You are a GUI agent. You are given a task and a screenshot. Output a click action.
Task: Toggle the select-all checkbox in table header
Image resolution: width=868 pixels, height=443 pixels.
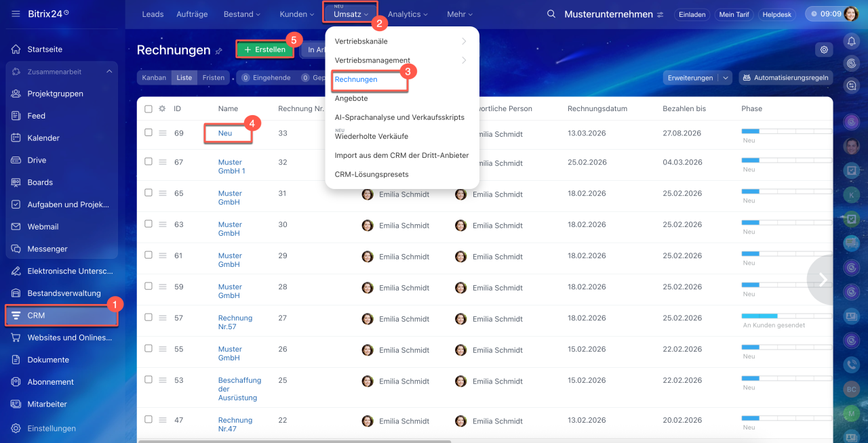(x=149, y=108)
